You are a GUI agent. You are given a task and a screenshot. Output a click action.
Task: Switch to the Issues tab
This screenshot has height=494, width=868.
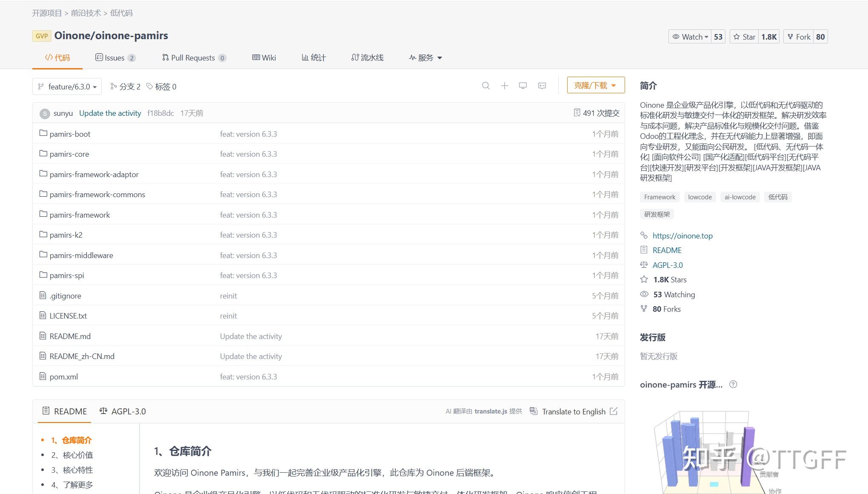point(114,57)
